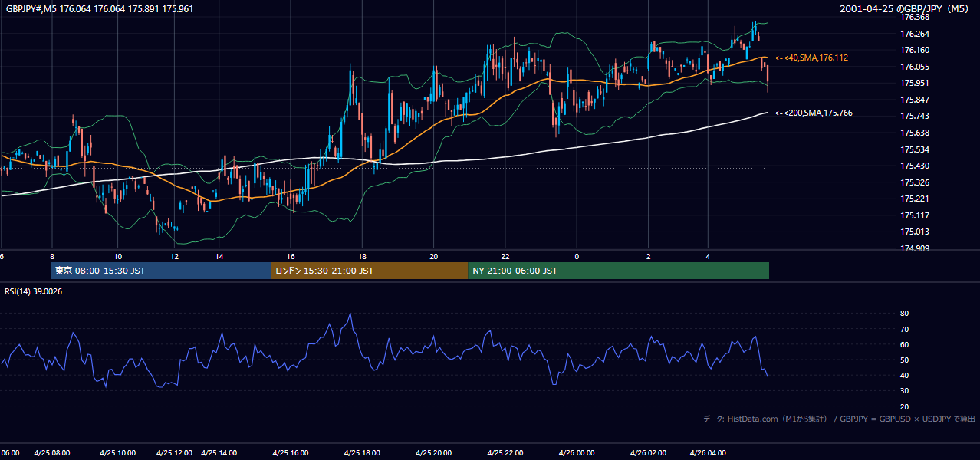Click price axis value 175.951
980x460 pixels.
click(915, 83)
